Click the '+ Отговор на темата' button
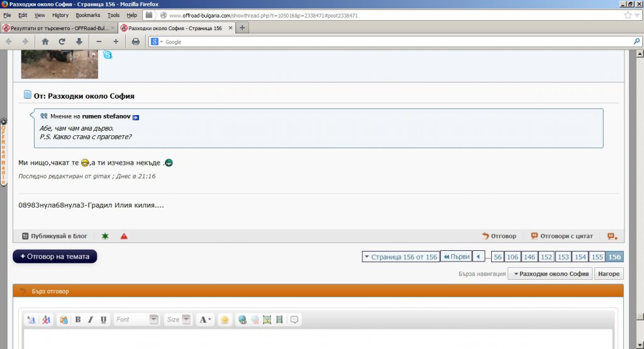Image resolution: width=644 pixels, height=349 pixels. pyautogui.click(x=55, y=256)
